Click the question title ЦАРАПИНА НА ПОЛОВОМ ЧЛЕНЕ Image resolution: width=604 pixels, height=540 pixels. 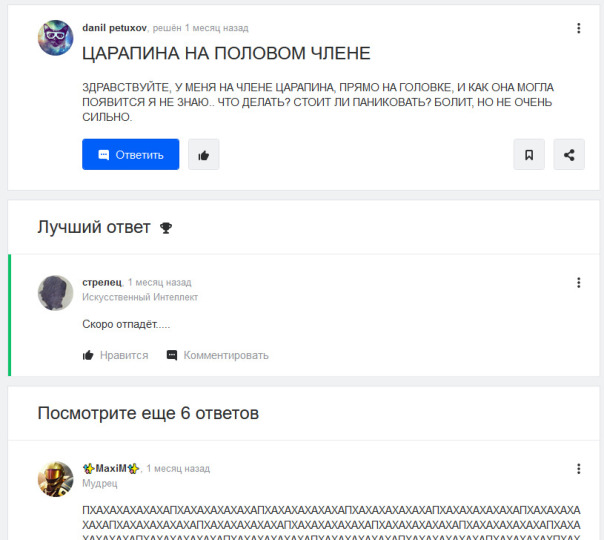coord(226,53)
